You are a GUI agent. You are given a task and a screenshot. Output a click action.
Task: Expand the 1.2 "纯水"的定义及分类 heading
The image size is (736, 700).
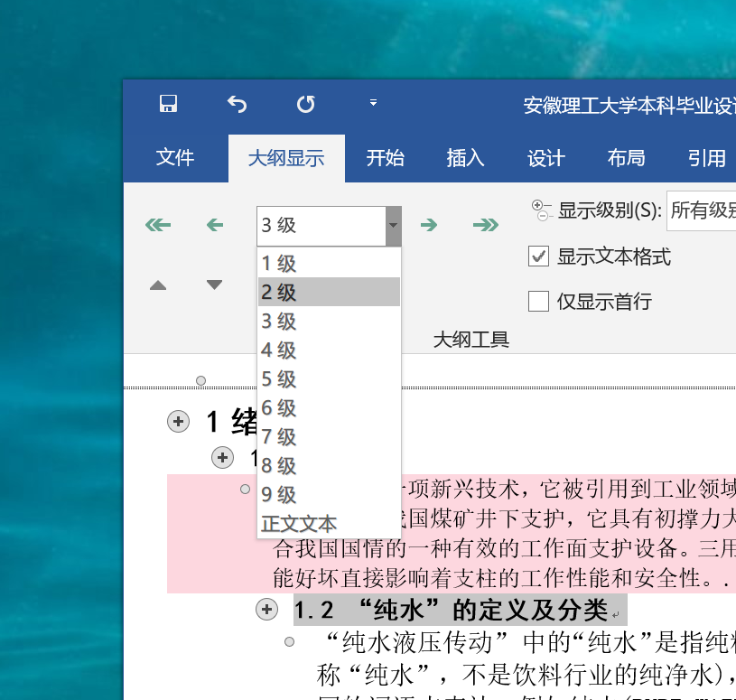point(266,610)
